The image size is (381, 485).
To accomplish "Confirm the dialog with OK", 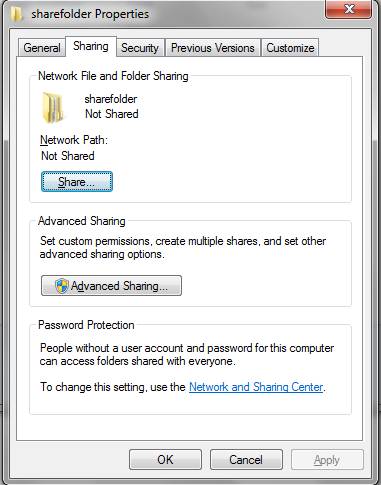I will point(165,460).
